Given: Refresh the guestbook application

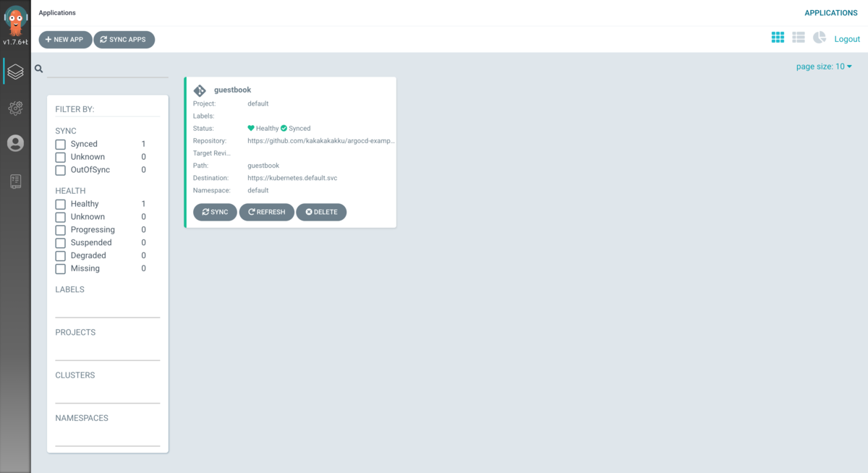Looking at the screenshot, I should 267,212.
